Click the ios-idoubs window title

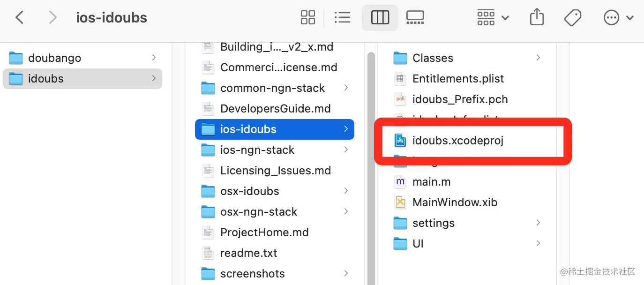(x=112, y=18)
